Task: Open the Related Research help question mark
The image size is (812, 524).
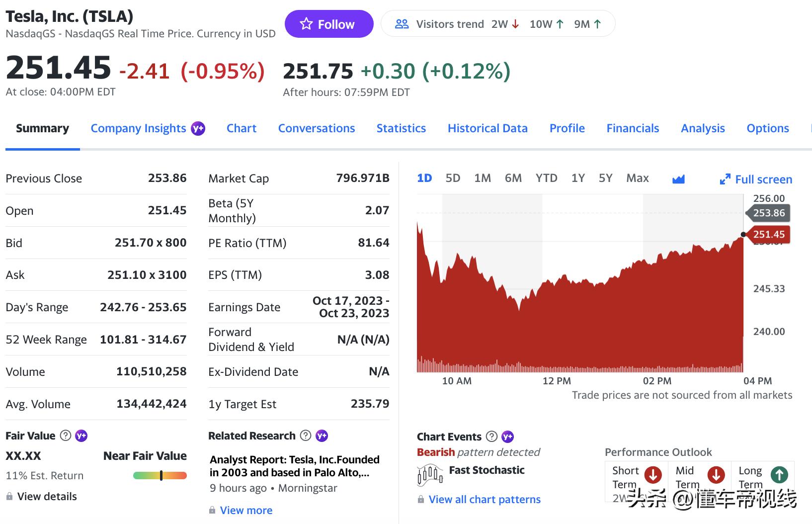Action: (306, 436)
